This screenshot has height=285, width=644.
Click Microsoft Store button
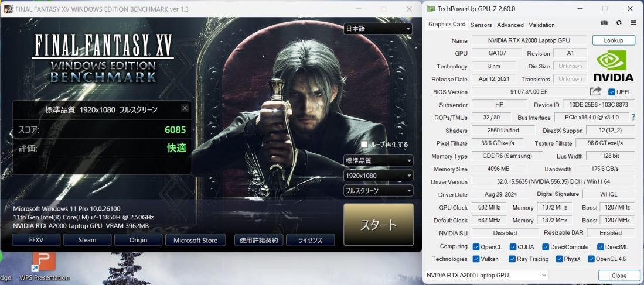(x=196, y=240)
